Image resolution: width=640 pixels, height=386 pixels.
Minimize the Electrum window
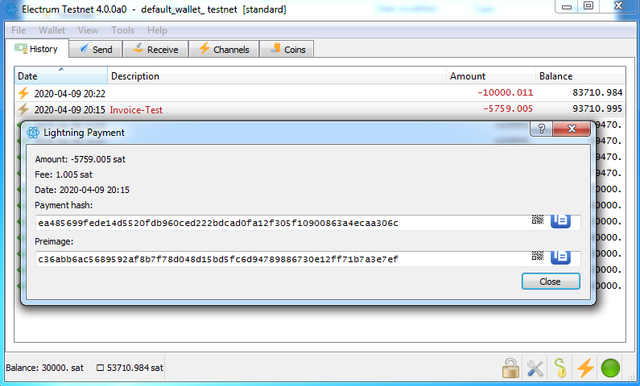pyautogui.click(x=567, y=6)
